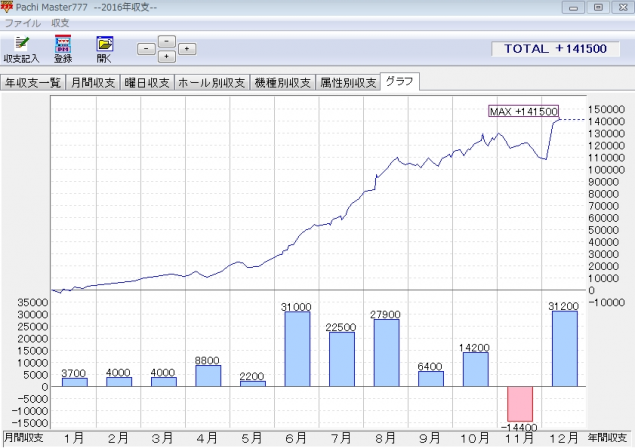The height and width of the screenshot is (448, 635).
Task: Click the Pachi Master777 title bar app icon
Action: 7,6
